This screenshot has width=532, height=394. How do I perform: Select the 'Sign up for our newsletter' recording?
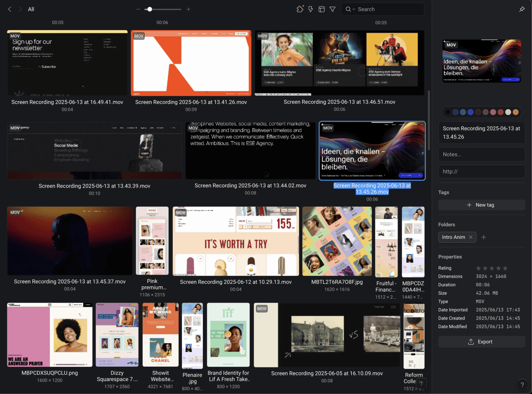click(67, 63)
